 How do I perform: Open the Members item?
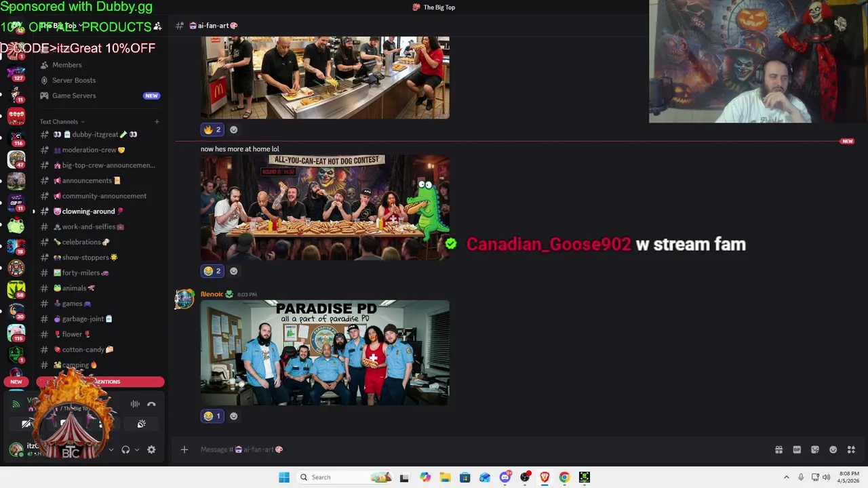(x=100, y=65)
